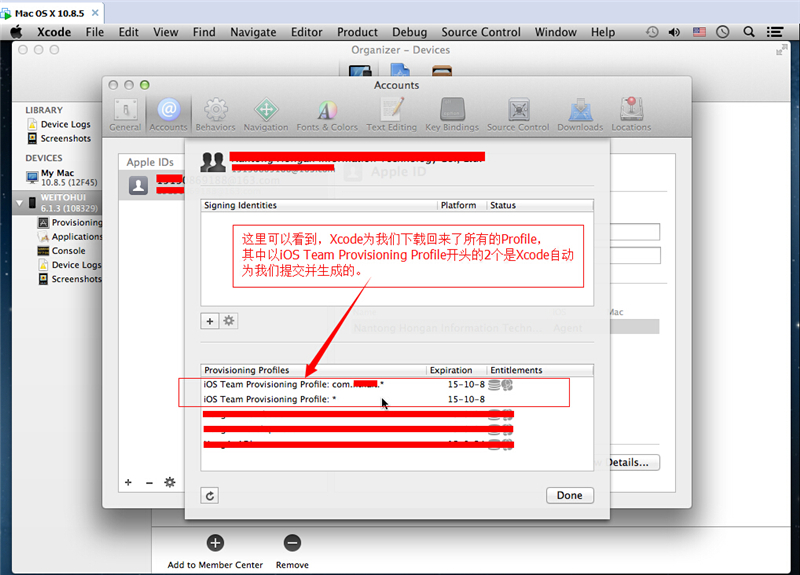
Task: Open the Debug menu
Action: [x=409, y=32]
